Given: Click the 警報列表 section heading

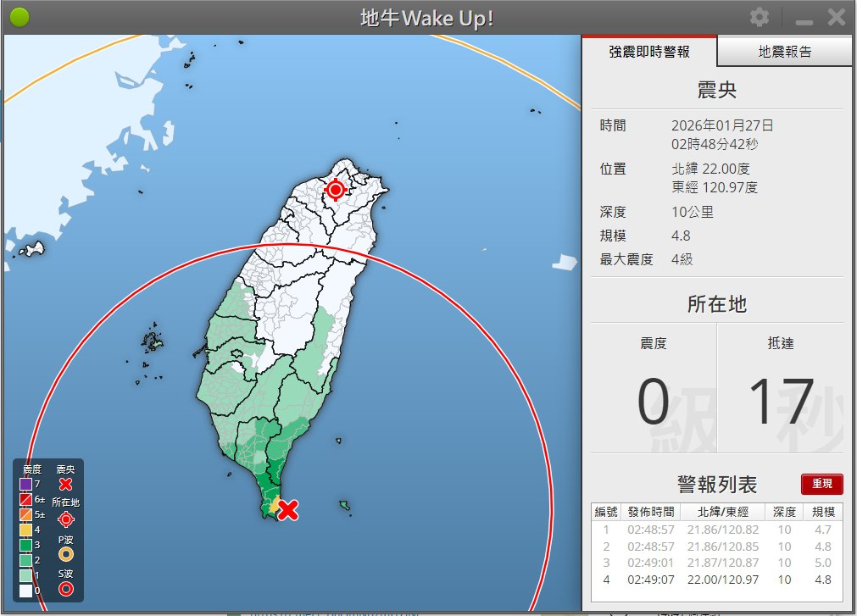Looking at the screenshot, I should [x=716, y=485].
